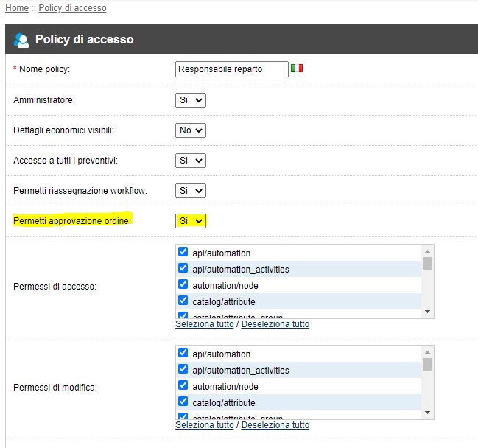This screenshot has height=448, width=478.
Task: Uncheck automation/node in Permessi di modifica
Action: [x=183, y=385]
